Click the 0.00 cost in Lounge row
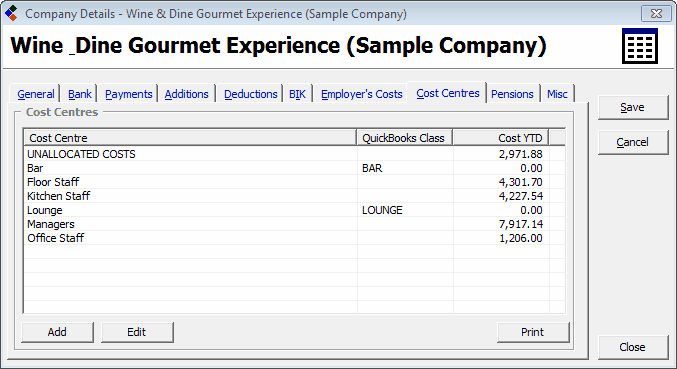Image resolution: width=677 pixels, height=369 pixels. coord(531,210)
